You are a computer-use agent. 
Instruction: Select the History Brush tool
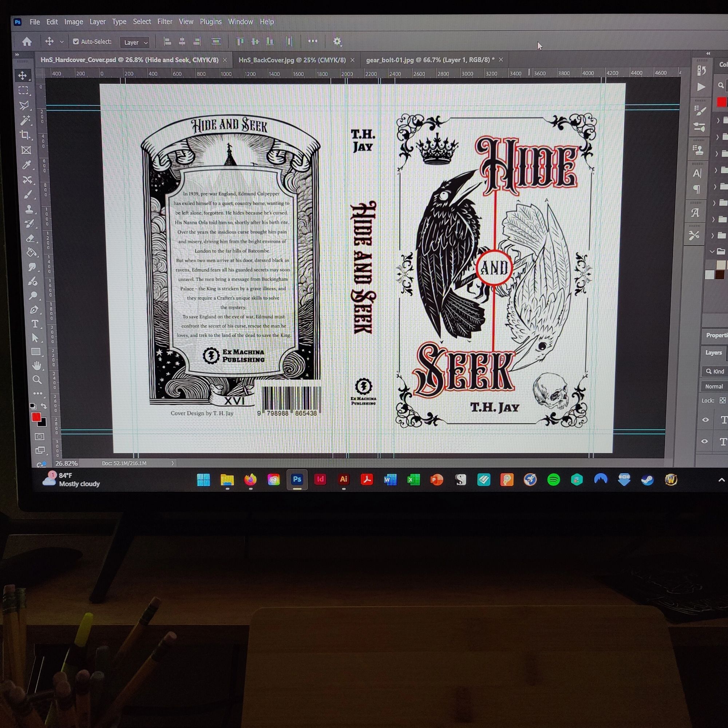pyautogui.click(x=30, y=224)
